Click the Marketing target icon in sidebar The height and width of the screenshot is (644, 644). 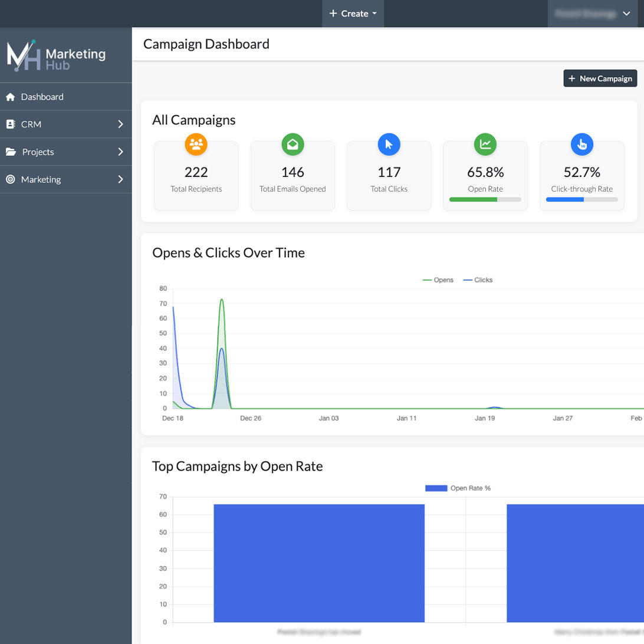(x=10, y=179)
